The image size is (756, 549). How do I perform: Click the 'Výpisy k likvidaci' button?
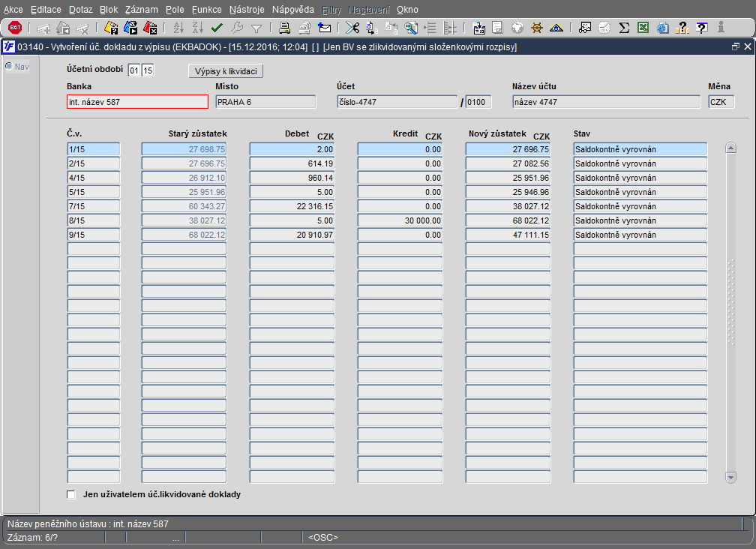[x=226, y=71]
